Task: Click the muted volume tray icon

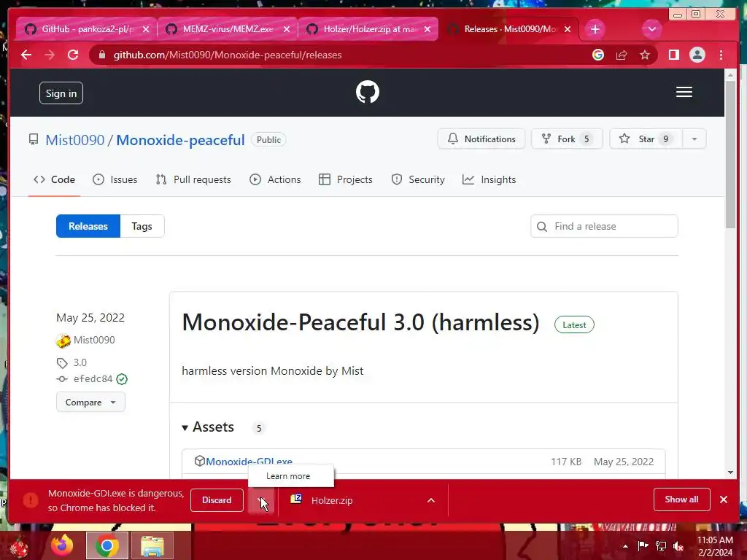Action: (678, 545)
